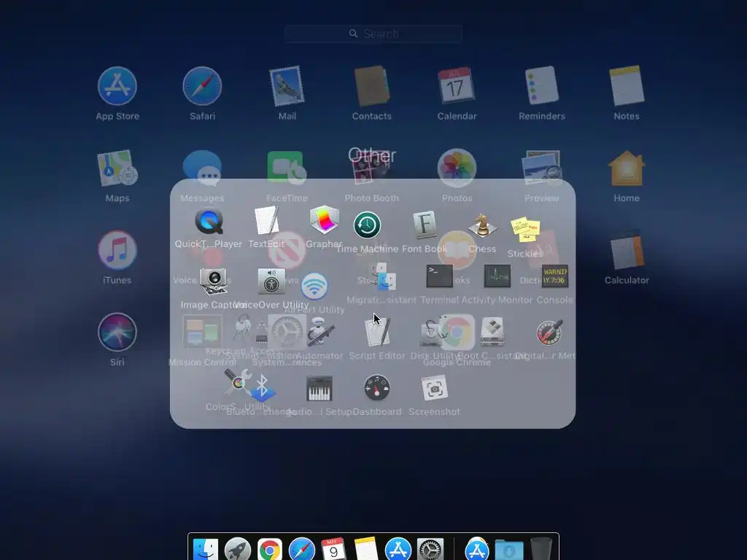Click the "Other" folder title
The width and height of the screenshot is (747, 560).
point(371,155)
